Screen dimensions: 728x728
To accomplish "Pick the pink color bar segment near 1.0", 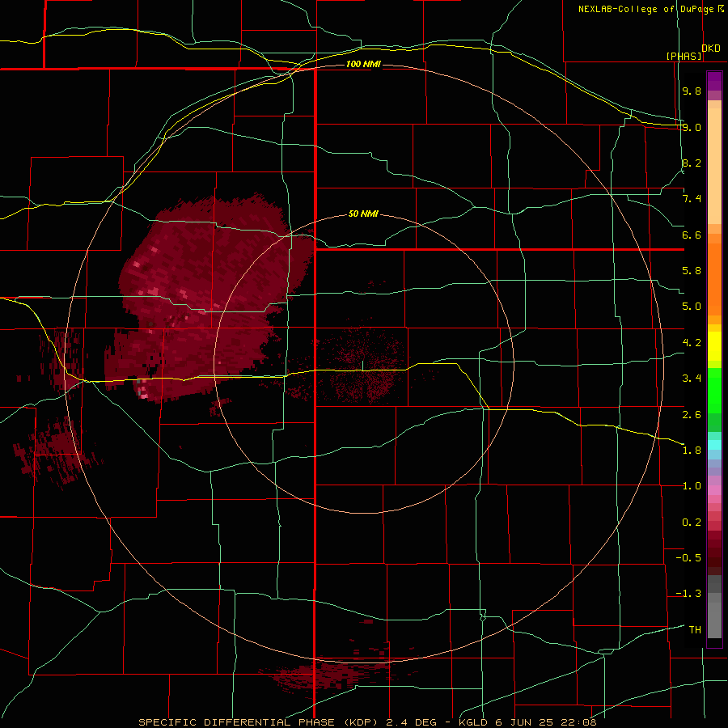I will coord(714,490).
